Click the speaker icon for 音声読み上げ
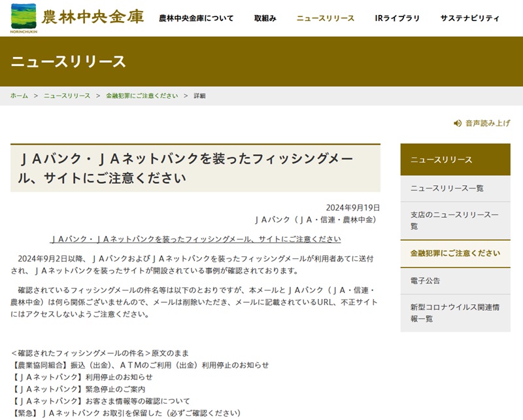This screenshot has height=420, width=523. (457, 124)
